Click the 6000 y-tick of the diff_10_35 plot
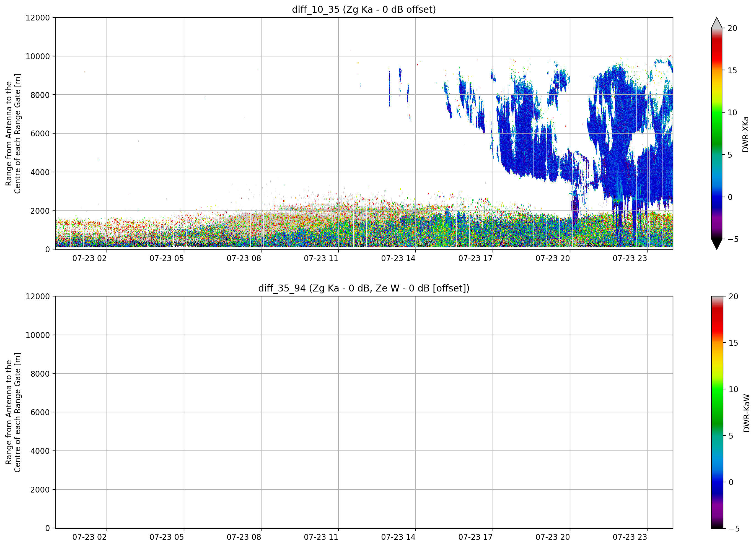The image size is (756, 547). click(40, 134)
